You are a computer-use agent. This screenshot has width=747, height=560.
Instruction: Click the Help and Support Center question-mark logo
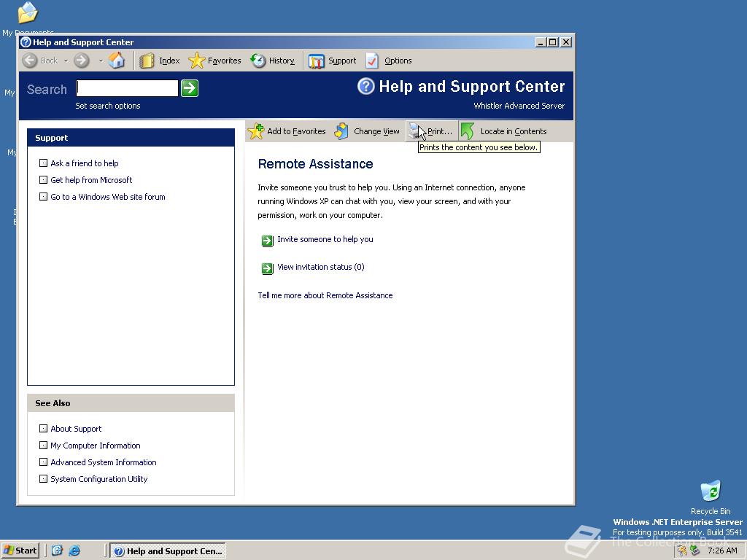(x=366, y=86)
